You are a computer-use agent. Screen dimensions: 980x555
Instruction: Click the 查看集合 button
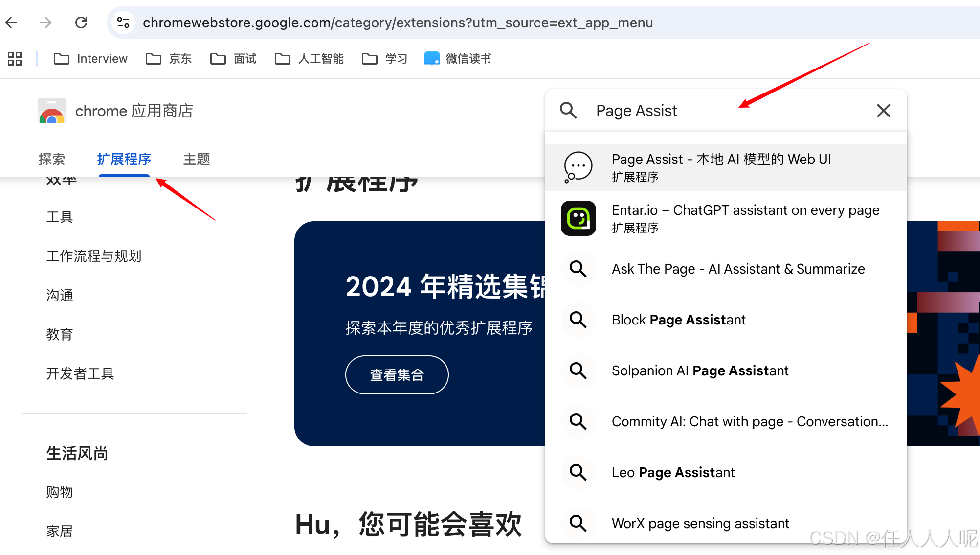(397, 375)
